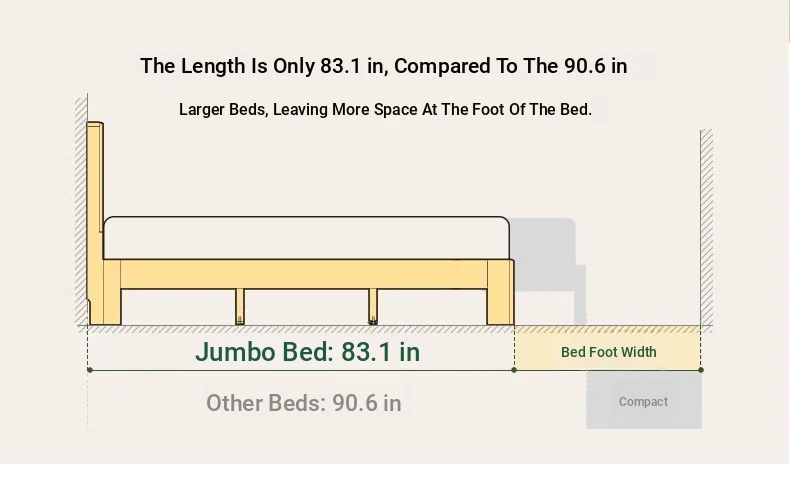Click the left center support leg
790x497 pixels.
240,306
